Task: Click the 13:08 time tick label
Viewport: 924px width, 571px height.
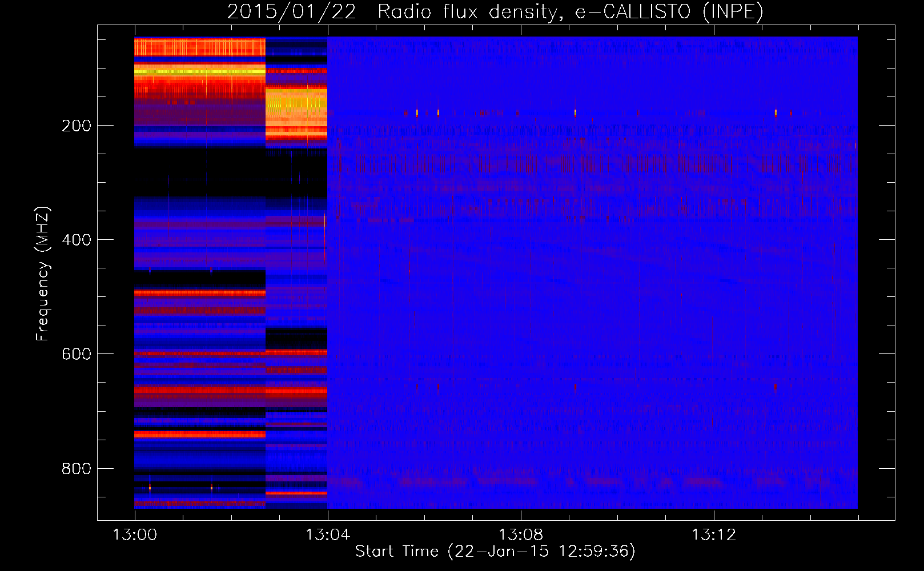Action: [x=521, y=535]
